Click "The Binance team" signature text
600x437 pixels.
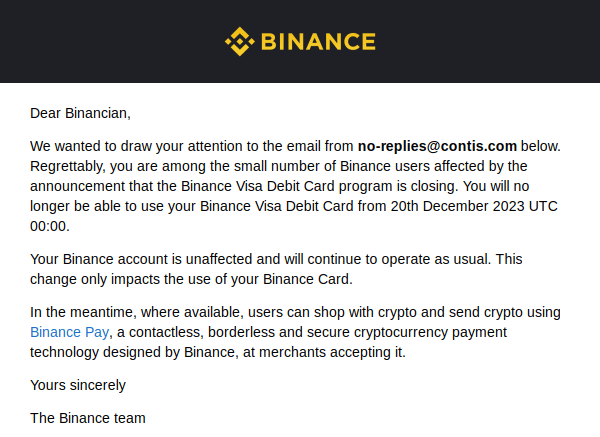coord(88,418)
